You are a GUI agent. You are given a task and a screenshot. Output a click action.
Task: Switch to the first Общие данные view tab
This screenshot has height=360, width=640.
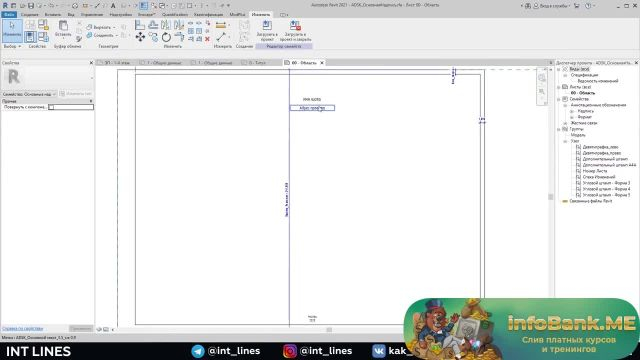click(161, 63)
